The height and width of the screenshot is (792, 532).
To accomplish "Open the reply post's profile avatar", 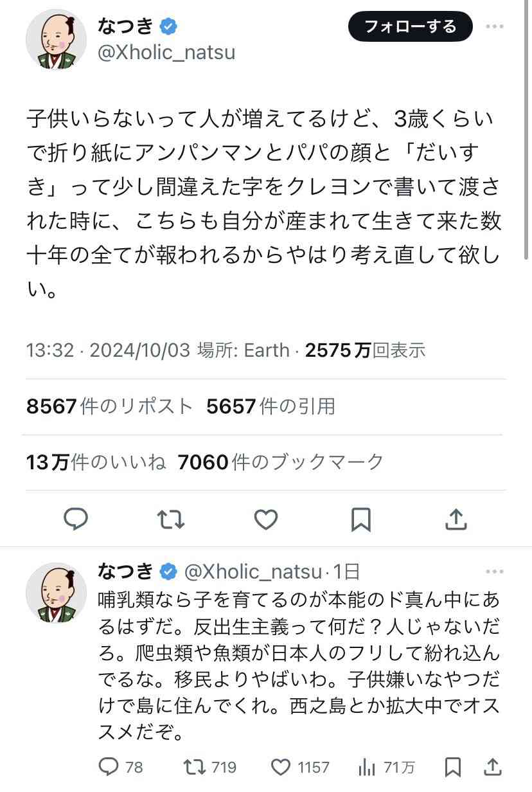I will [x=56, y=593].
